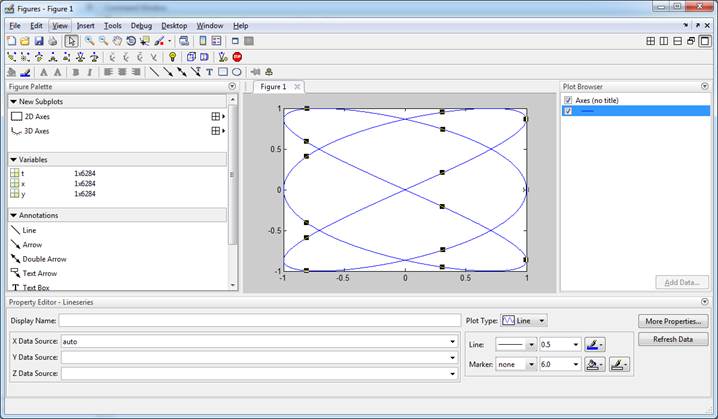Image resolution: width=718 pixels, height=419 pixels.
Task: Open the line color picker
Action: coord(595,344)
